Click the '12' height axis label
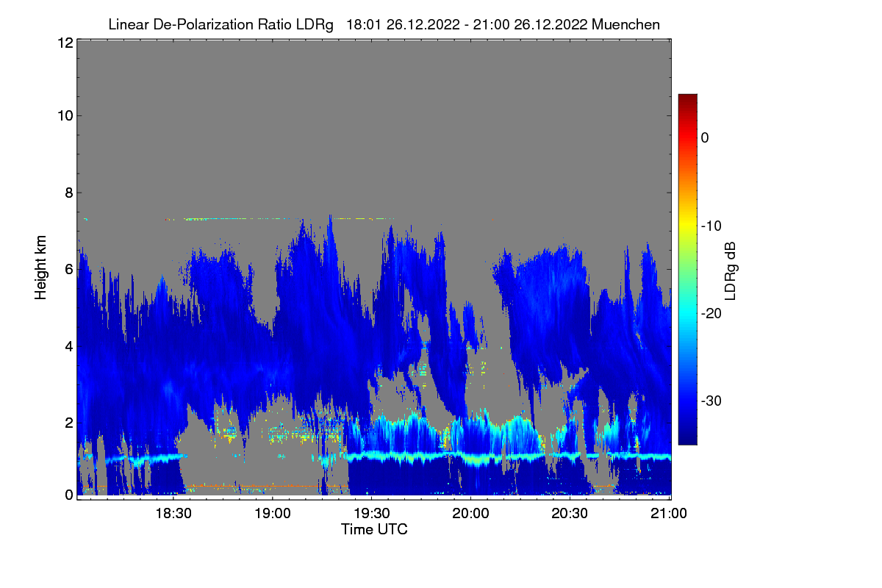The width and height of the screenshot is (882, 588). 64,43
